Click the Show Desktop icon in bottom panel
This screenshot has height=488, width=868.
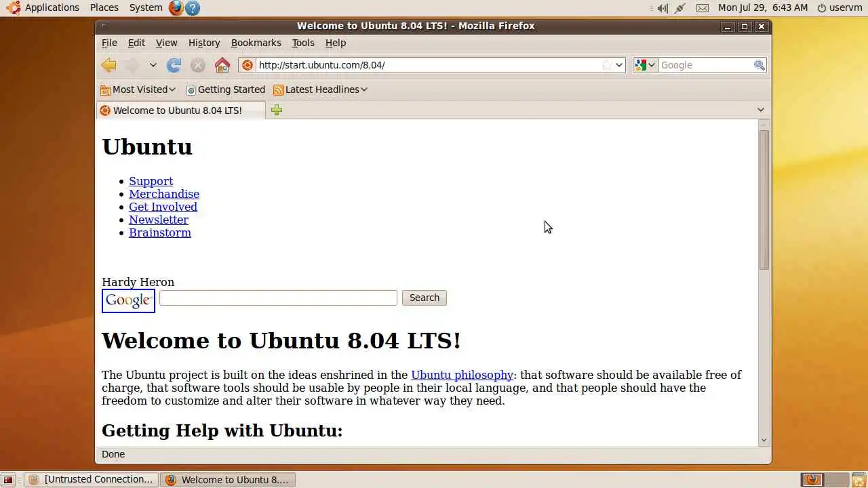[8, 480]
